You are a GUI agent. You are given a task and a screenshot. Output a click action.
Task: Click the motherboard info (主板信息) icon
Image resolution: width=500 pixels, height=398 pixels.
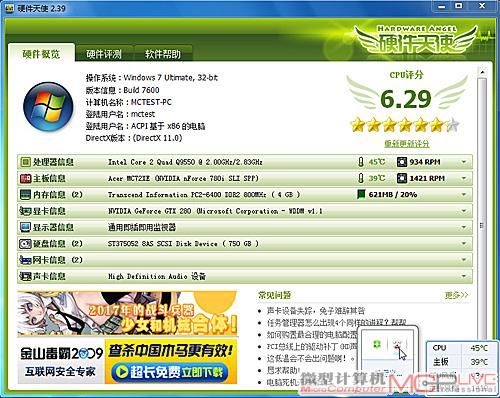25,179
